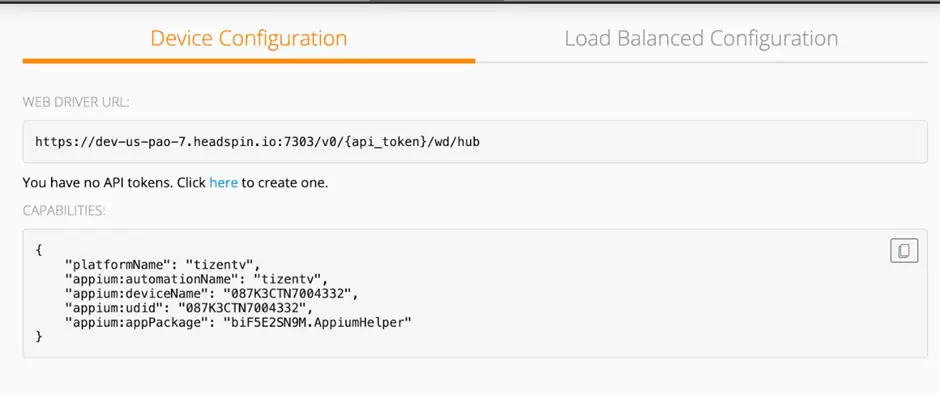Click the "appium:deviceName" line
The image size is (940, 393).
click(x=212, y=294)
